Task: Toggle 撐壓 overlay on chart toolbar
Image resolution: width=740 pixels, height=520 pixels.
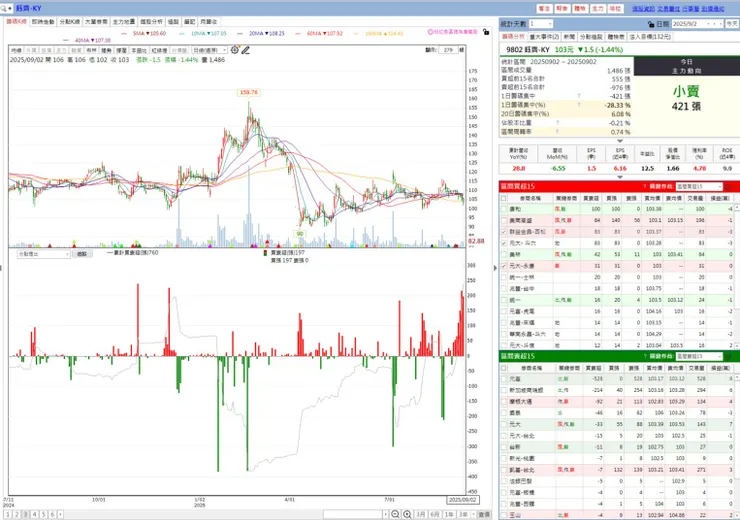Action: click(x=121, y=50)
